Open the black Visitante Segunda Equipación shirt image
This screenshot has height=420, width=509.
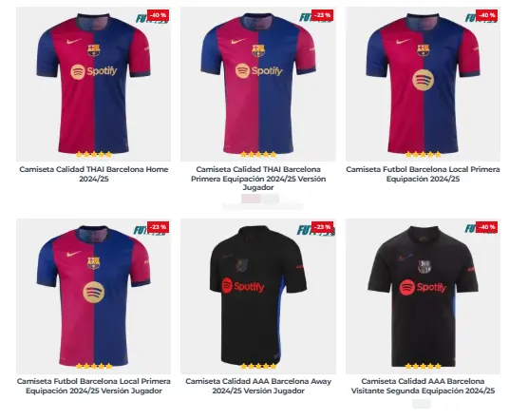423,296
